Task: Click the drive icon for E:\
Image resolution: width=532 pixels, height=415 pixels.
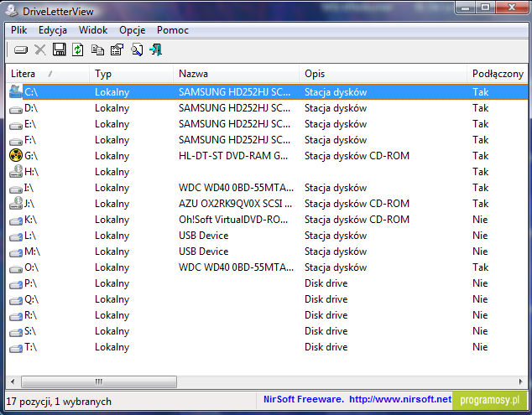Action: [16, 126]
